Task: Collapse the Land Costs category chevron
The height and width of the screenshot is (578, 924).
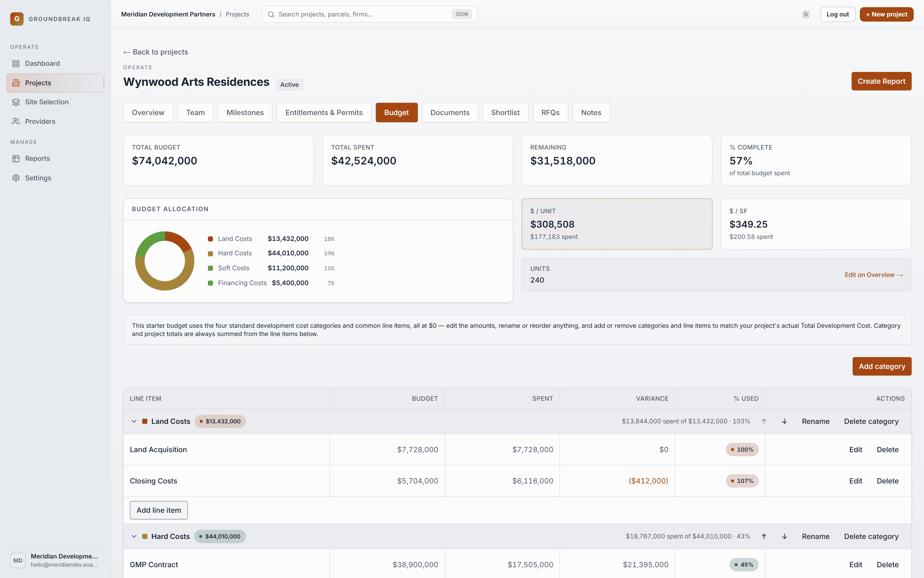Action: point(134,421)
